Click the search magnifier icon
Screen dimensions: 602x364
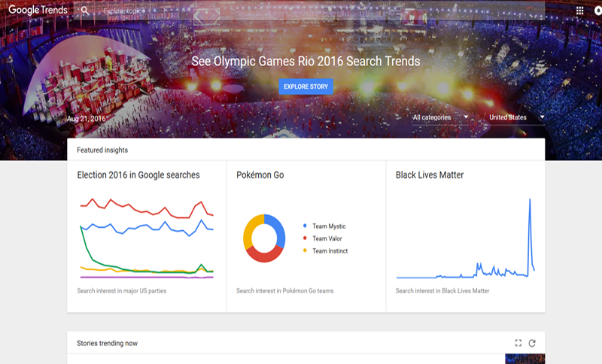pos(85,11)
